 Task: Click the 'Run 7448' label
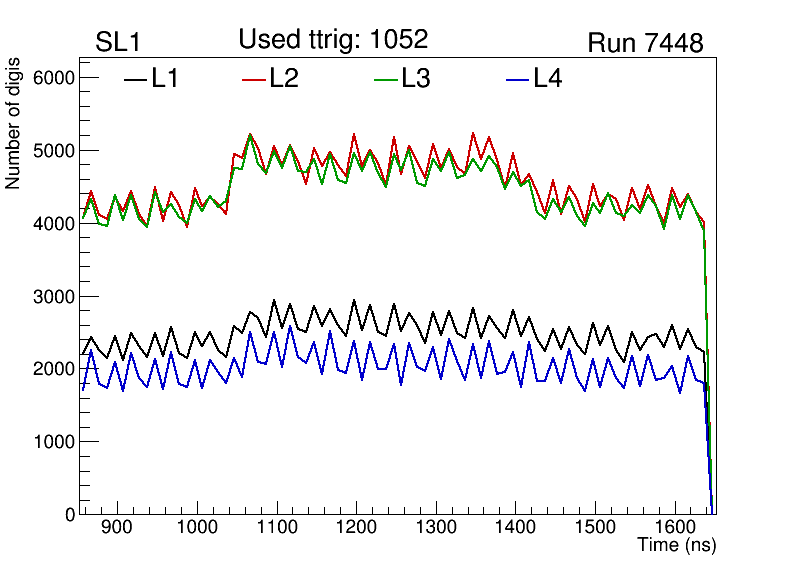[645, 43]
